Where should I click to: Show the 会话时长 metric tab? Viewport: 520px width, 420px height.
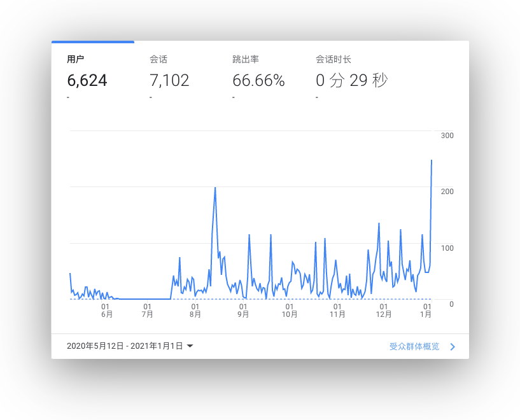pos(334,60)
